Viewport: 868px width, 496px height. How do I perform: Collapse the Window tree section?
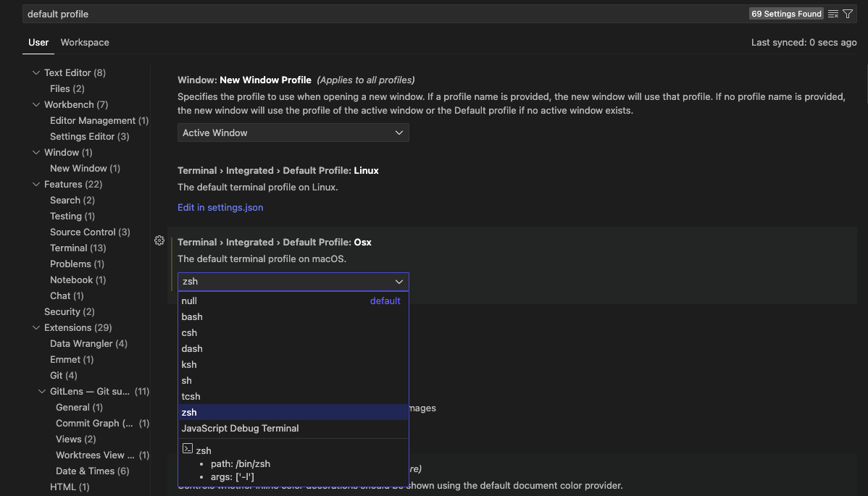point(36,153)
